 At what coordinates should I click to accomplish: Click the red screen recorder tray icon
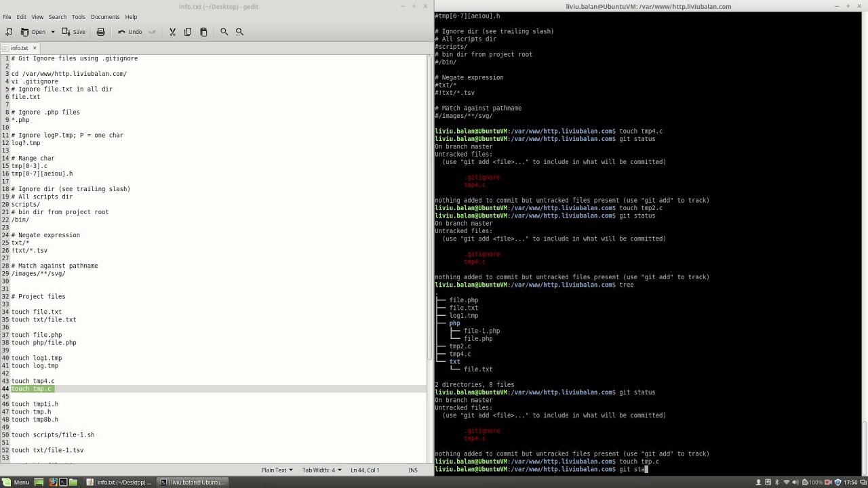[829, 483]
